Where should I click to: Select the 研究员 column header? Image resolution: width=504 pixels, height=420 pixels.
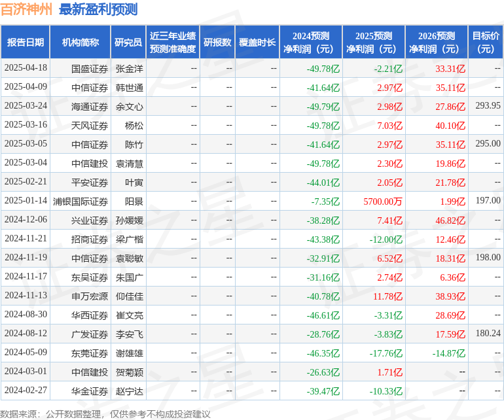pos(128,42)
